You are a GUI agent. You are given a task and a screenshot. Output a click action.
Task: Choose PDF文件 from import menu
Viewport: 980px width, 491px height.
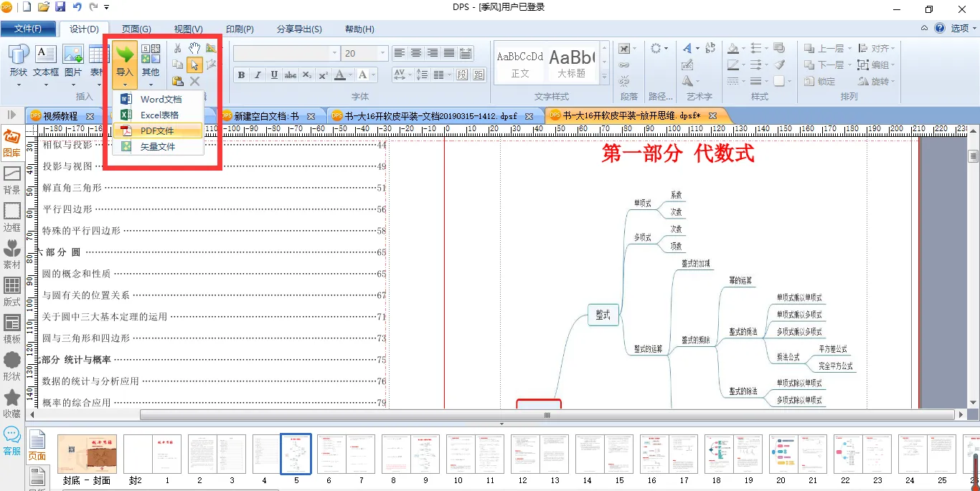click(156, 130)
